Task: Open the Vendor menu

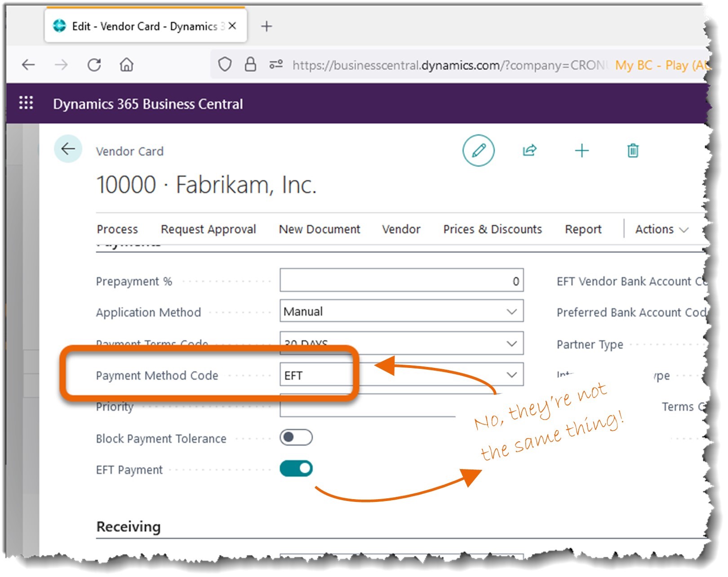Action: pos(401,229)
